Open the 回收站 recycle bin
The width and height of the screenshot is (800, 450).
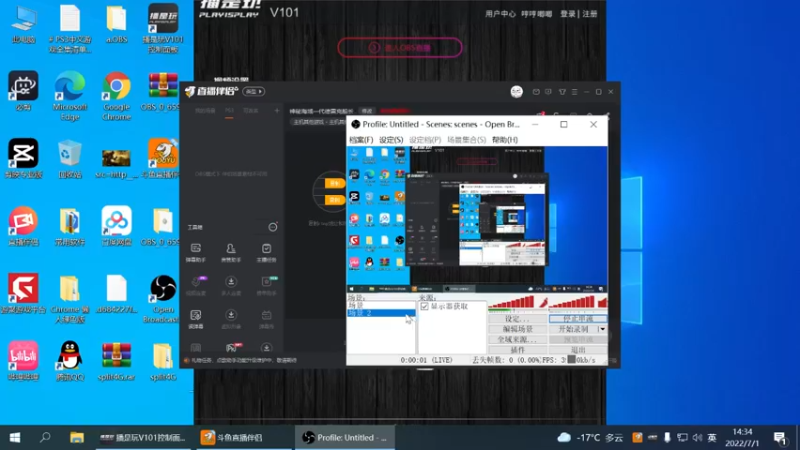tap(70, 158)
